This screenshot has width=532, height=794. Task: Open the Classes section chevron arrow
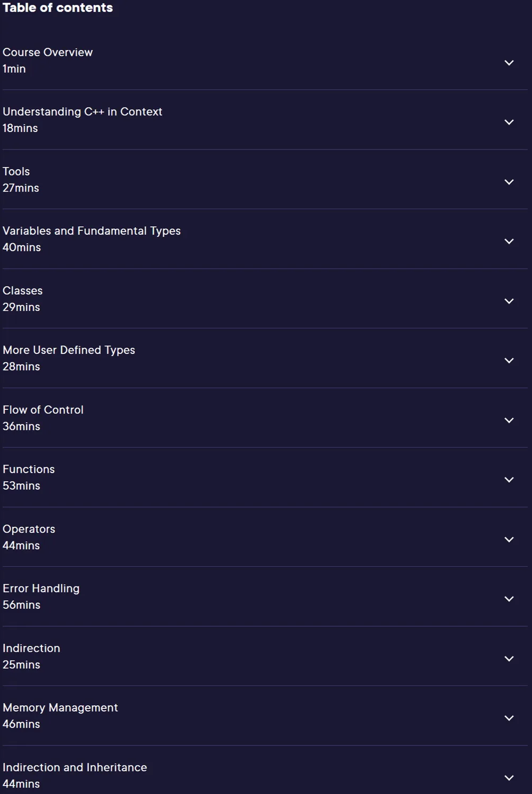(509, 301)
